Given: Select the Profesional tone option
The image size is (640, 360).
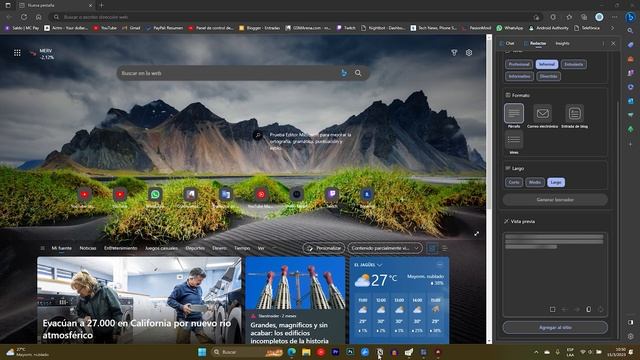Looking at the screenshot, I should point(519,64).
